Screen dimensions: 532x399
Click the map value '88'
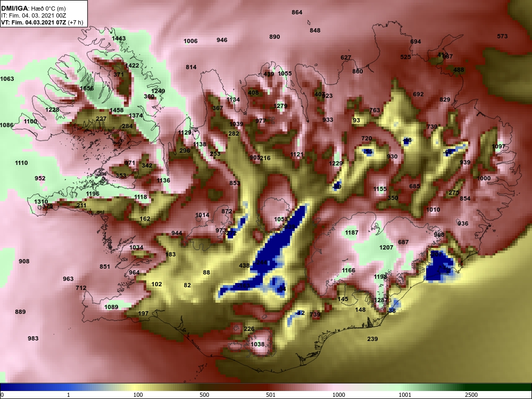206,272
